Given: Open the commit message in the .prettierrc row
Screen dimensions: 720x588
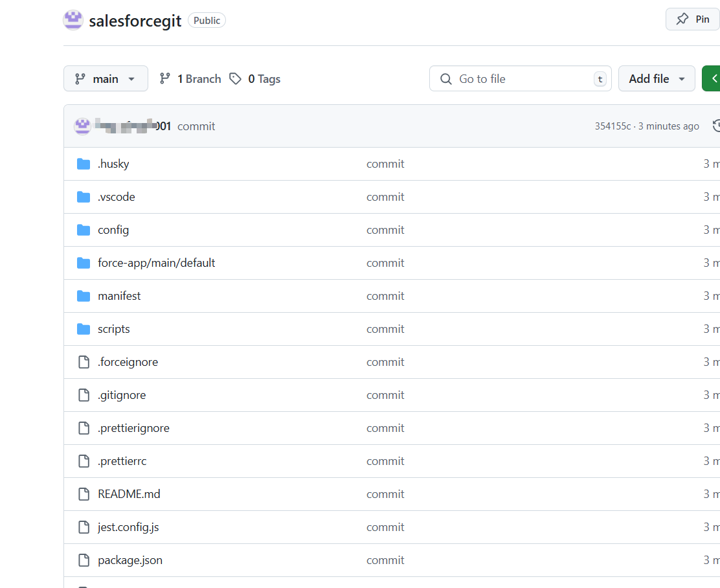Looking at the screenshot, I should pos(385,462).
